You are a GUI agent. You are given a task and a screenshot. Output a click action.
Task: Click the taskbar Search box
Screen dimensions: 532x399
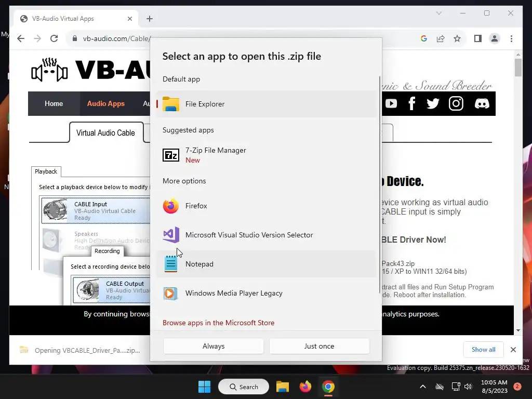(244, 387)
